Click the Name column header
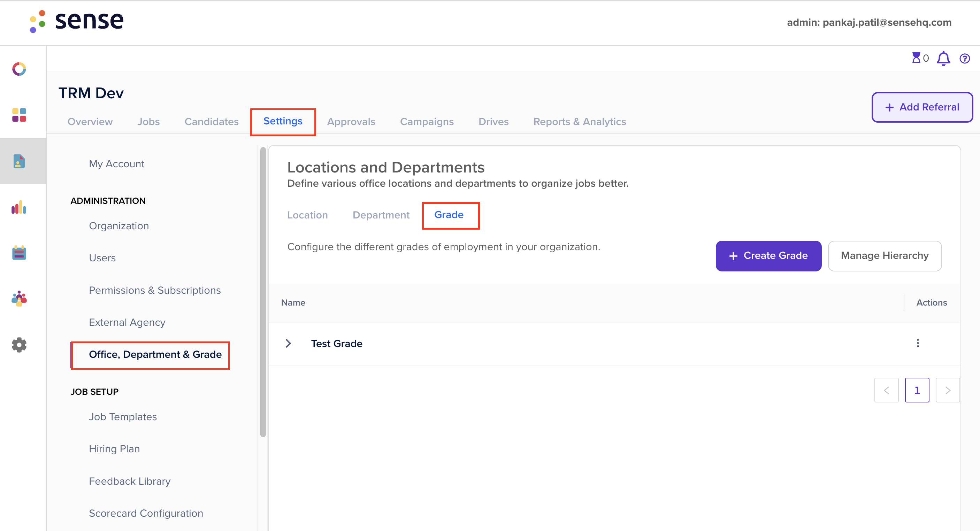The image size is (980, 531). [293, 303]
